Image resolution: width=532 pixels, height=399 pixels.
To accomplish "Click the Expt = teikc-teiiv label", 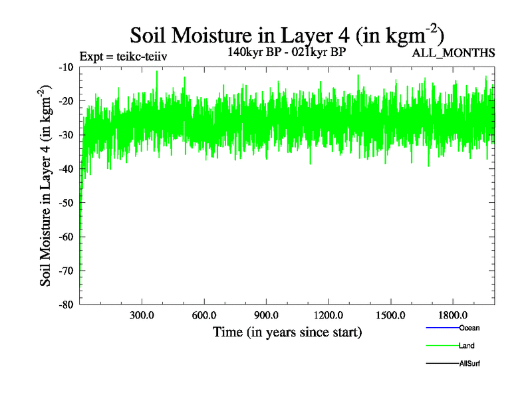I will pos(122,56).
